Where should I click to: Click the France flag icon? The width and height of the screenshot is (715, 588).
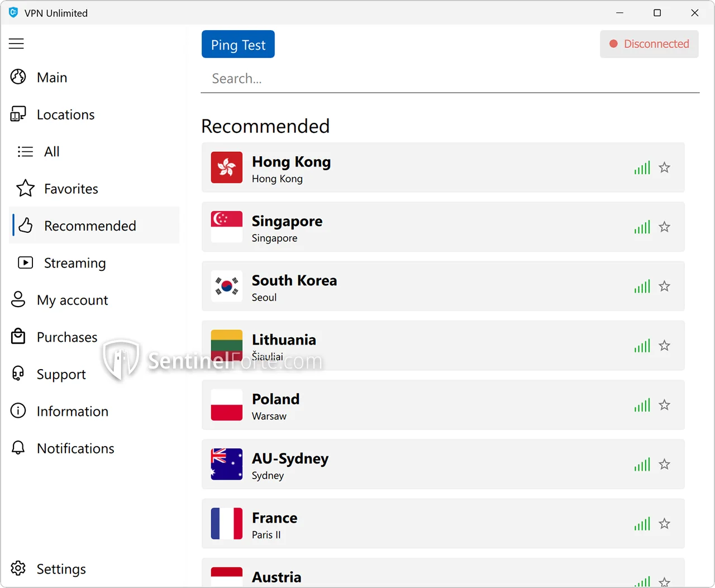(227, 523)
